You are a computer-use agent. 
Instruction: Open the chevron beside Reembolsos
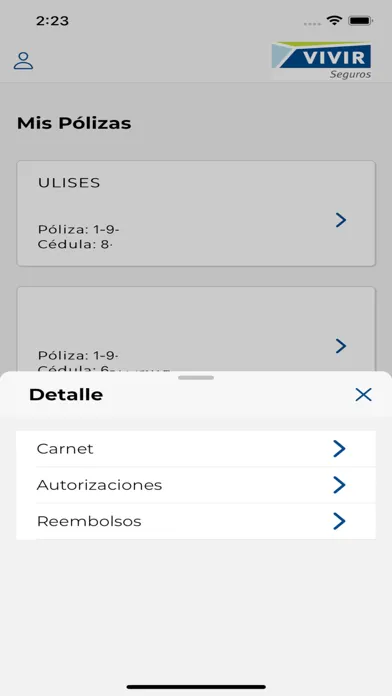[x=339, y=521]
